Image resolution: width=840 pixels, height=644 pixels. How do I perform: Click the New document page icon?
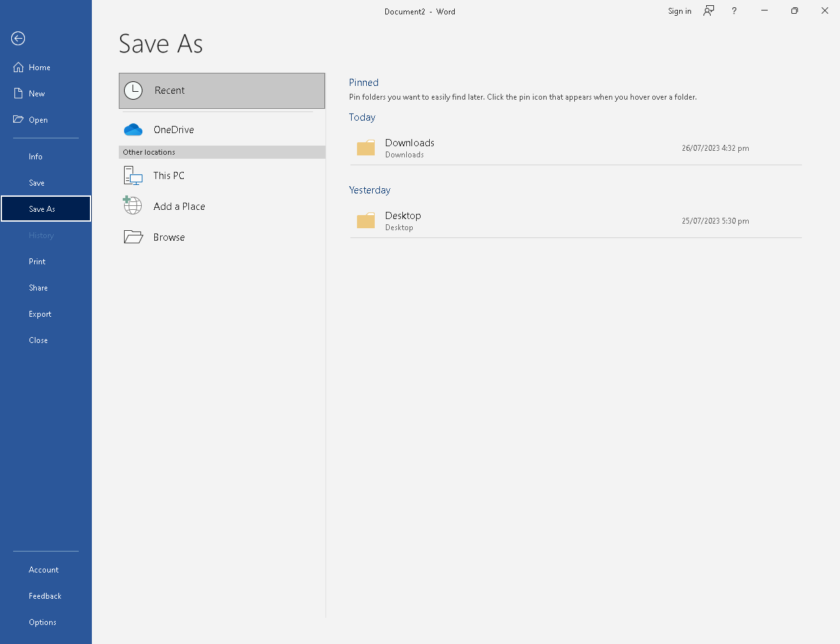tap(18, 94)
